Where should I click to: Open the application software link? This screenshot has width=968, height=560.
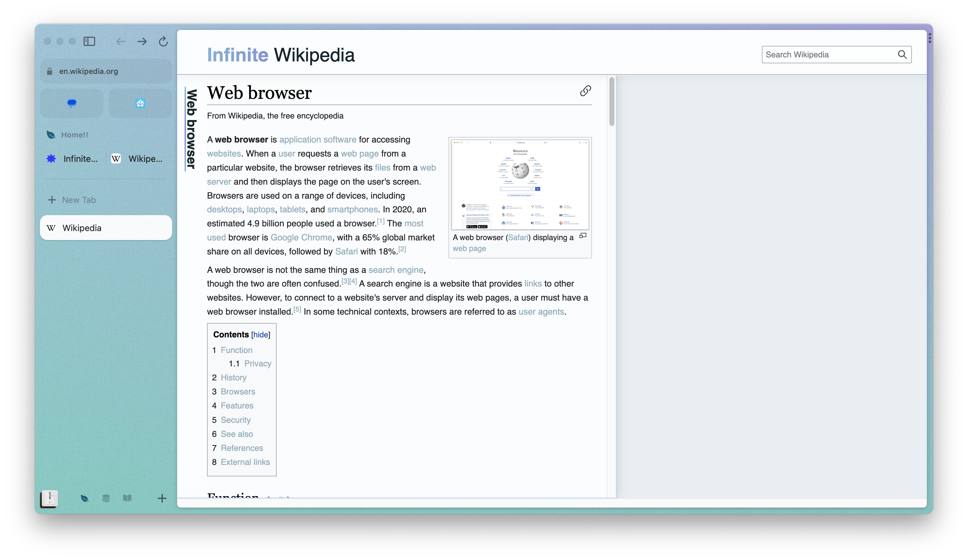pyautogui.click(x=318, y=139)
